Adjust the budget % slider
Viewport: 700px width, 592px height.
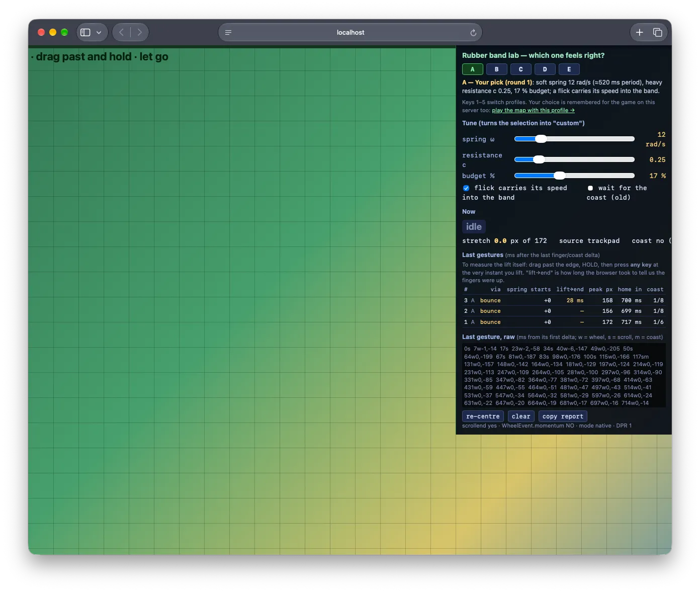574,176
